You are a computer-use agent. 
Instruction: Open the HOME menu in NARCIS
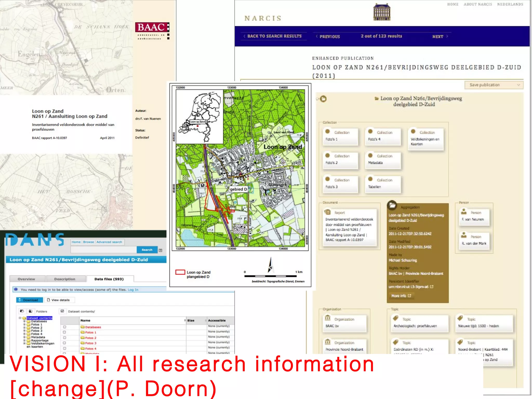(x=453, y=4)
